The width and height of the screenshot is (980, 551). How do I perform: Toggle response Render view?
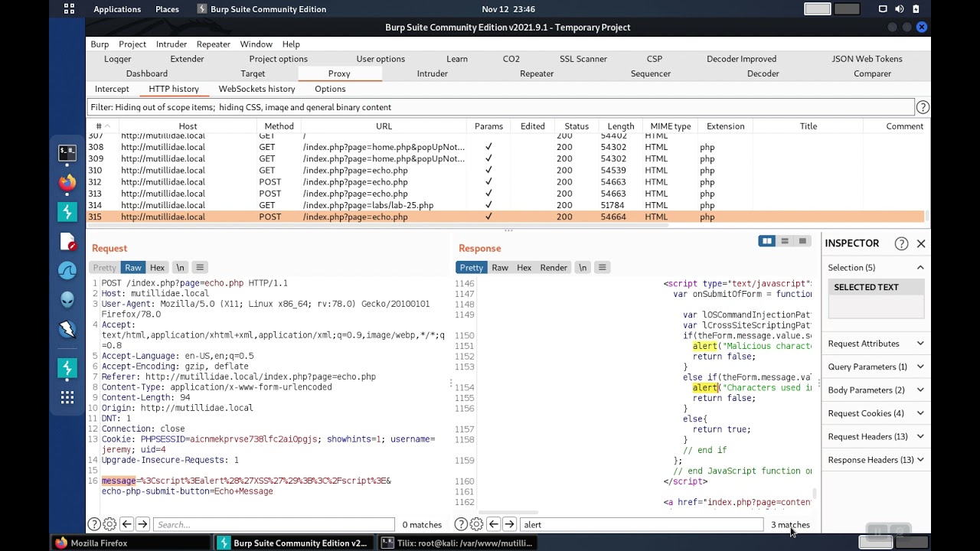click(x=554, y=267)
